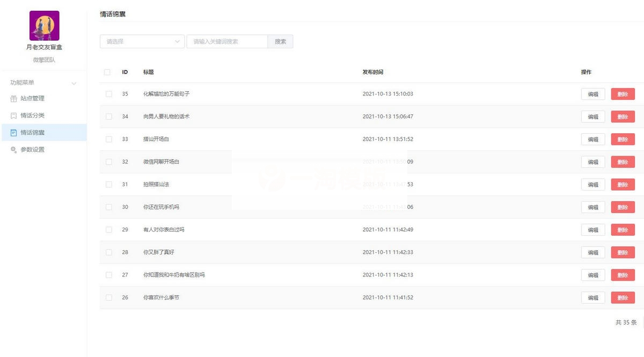Click the gear icon beside 参数设置
Image resolution: width=644 pixels, height=357 pixels.
(x=12, y=150)
